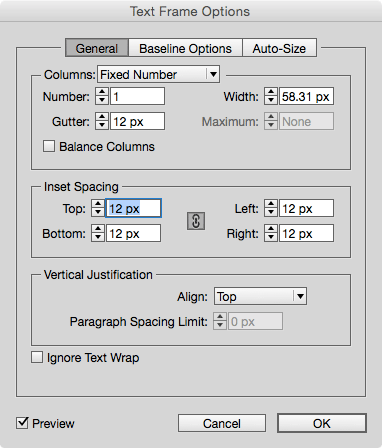This screenshot has width=382, height=448.
Task: Click the Right inset spacing field
Action: (x=306, y=233)
